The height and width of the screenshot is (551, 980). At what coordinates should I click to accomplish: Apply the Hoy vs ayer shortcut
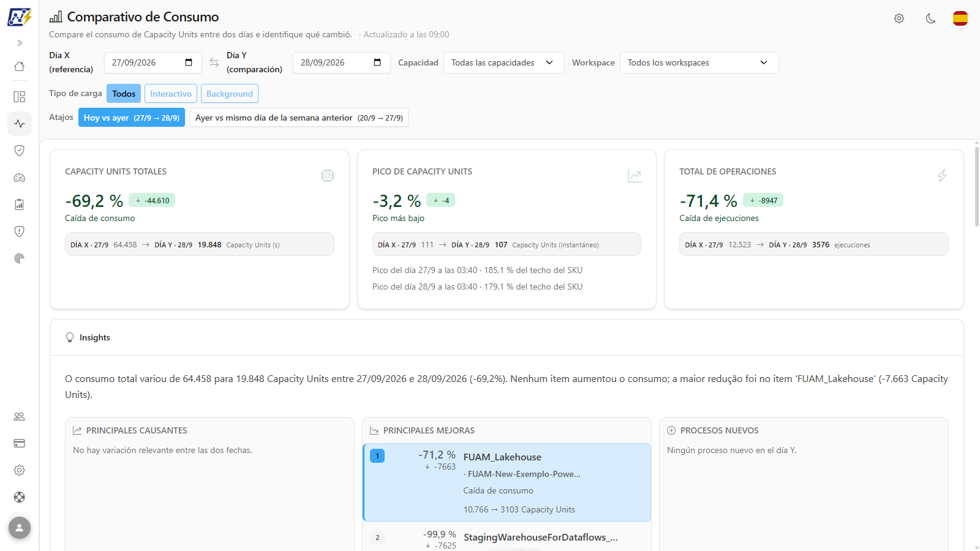coord(132,118)
